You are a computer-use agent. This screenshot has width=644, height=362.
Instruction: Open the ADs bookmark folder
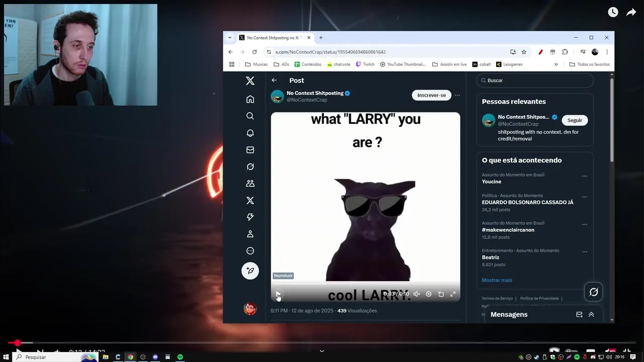coord(281,64)
